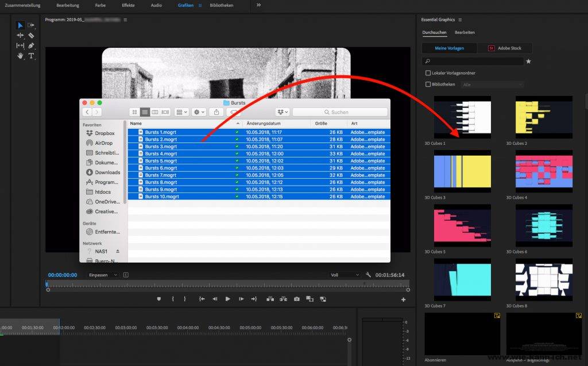This screenshot has width=588, height=366.
Task: Enable the Lokaler Vorlagenordner checkbox
Action: (x=428, y=73)
